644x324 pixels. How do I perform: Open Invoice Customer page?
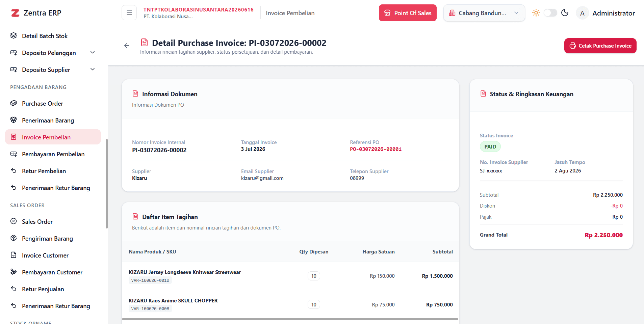click(53, 255)
